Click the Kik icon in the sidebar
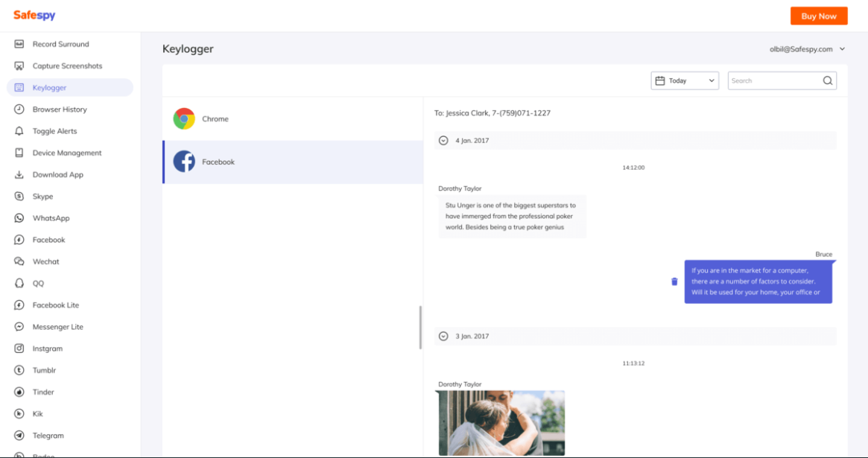Viewport: 868px width, 458px height. (19, 414)
